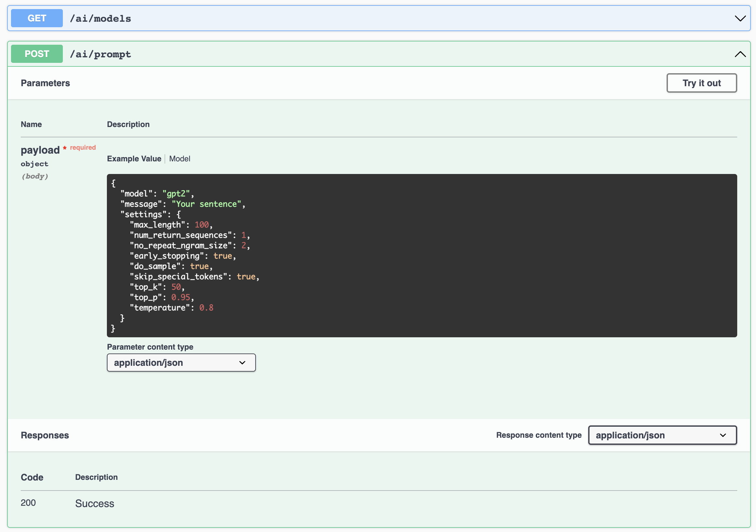The image size is (756, 532).
Task: Open the /ai/models endpoint path
Action: [x=100, y=18]
